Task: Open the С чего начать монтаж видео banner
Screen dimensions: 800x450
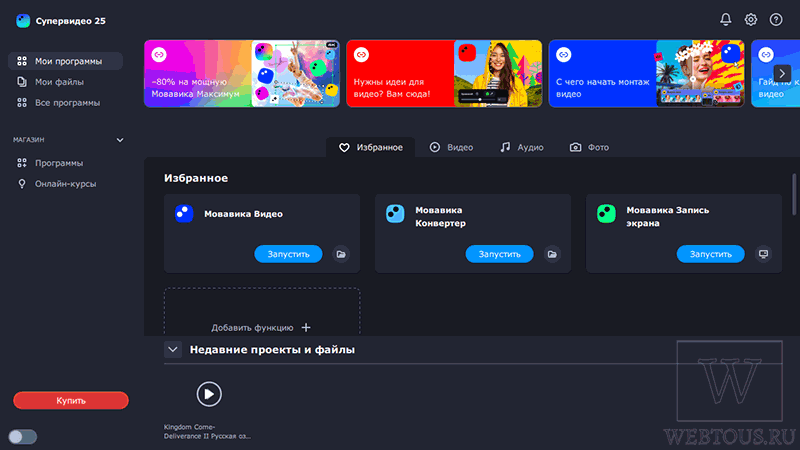Action: click(646, 73)
